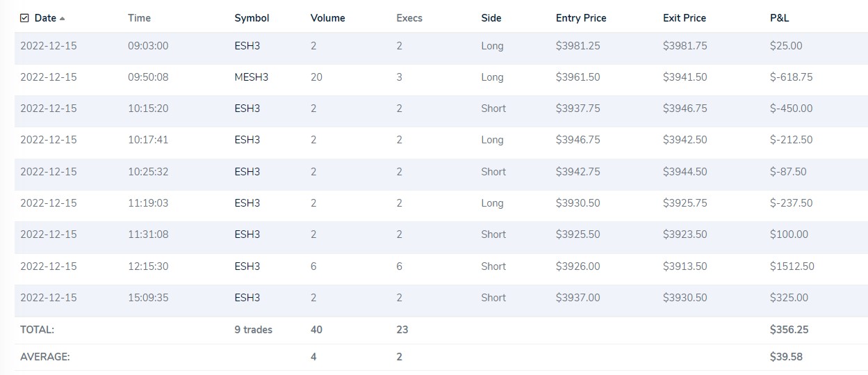This screenshot has width=868, height=375.
Task: Sort the table by the Time column
Action: pyautogui.click(x=139, y=18)
